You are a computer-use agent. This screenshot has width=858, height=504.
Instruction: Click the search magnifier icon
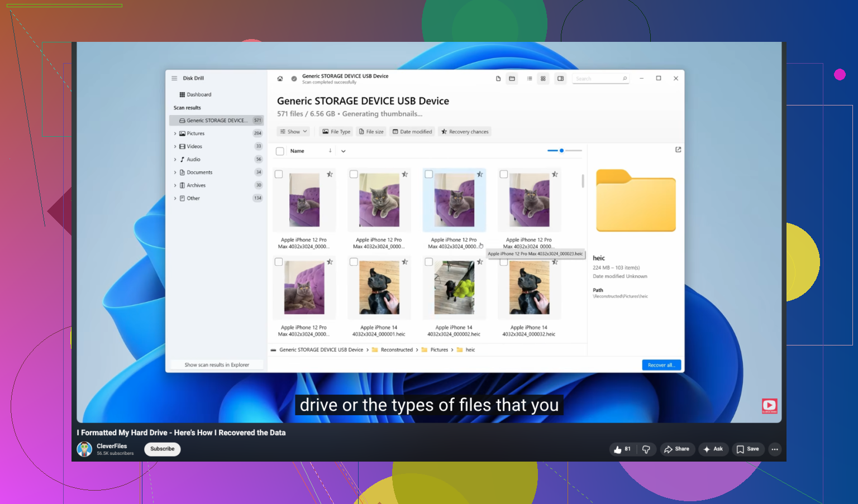(x=625, y=79)
